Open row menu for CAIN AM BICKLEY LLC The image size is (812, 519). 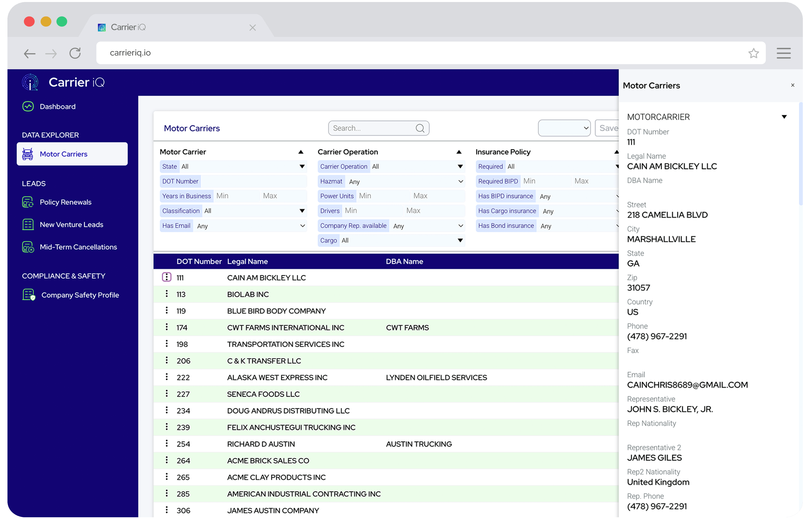coord(167,277)
